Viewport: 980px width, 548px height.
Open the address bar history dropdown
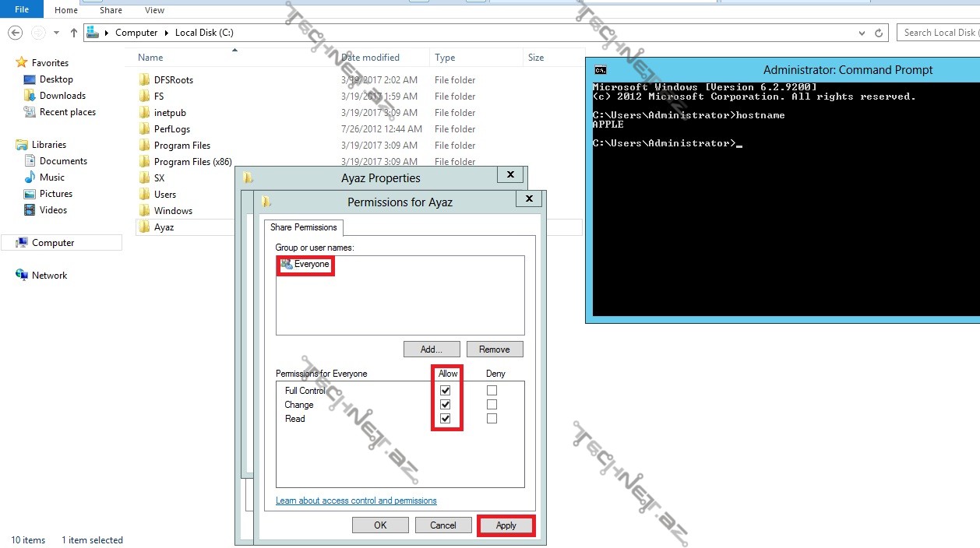tap(862, 33)
